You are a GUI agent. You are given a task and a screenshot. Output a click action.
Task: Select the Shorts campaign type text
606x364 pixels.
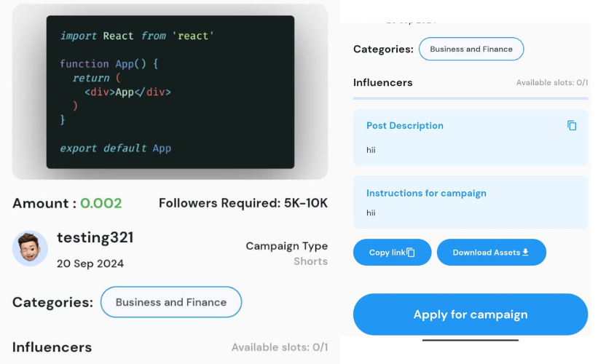click(x=310, y=261)
